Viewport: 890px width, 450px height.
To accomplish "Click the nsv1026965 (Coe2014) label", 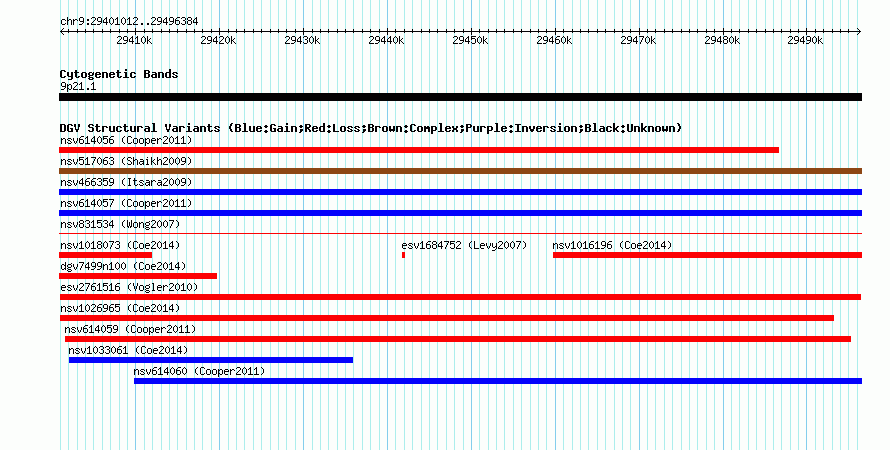I will click(120, 308).
